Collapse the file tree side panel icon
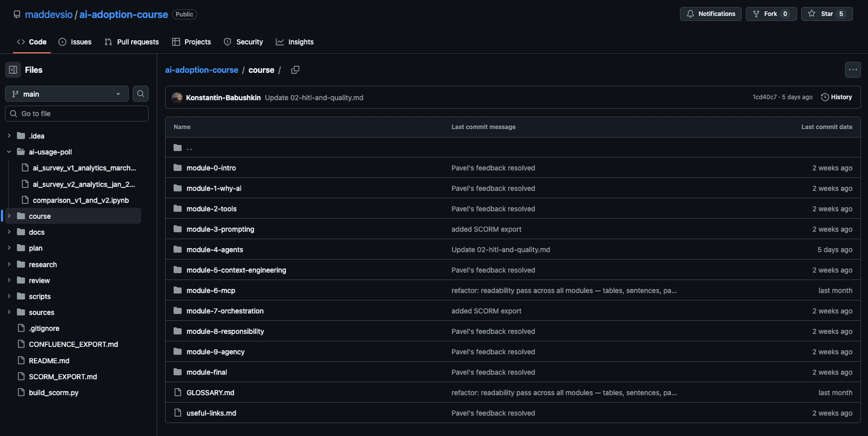868x436 pixels. point(13,70)
